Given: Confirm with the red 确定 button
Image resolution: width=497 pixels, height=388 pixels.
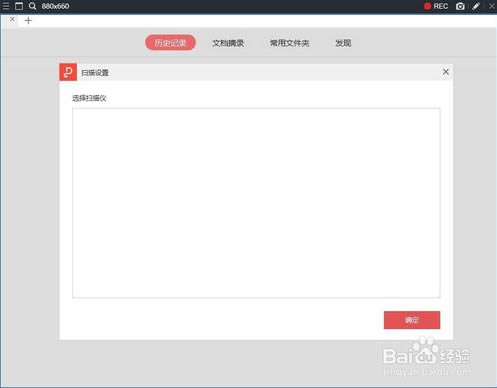Looking at the screenshot, I should point(412,320).
